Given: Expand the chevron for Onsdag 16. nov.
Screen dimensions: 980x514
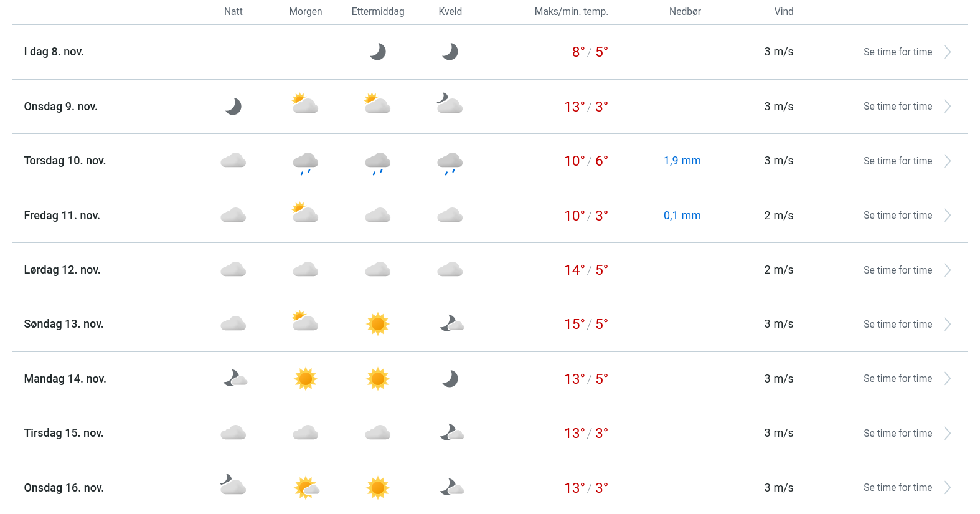Looking at the screenshot, I should pos(947,488).
